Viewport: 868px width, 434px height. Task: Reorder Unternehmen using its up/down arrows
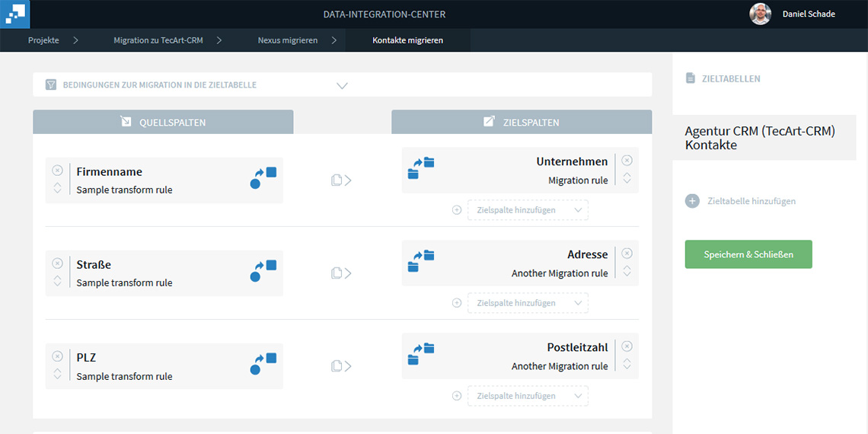pos(627,178)
